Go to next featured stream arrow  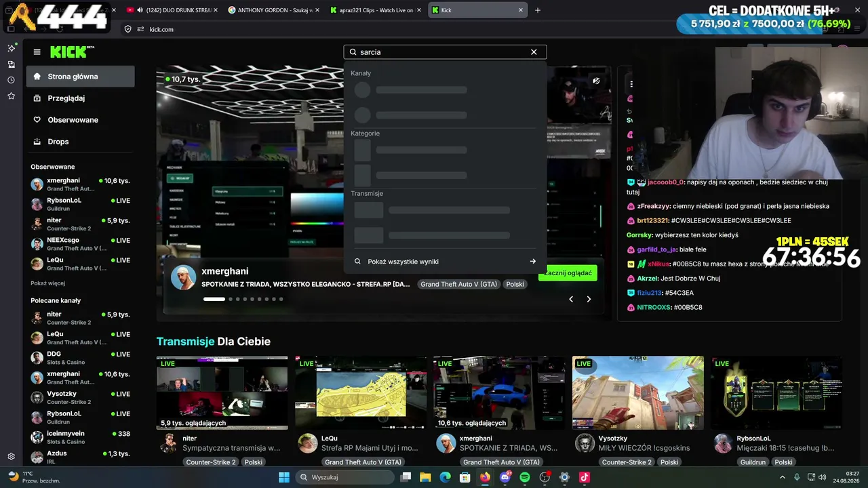[589, 299]
